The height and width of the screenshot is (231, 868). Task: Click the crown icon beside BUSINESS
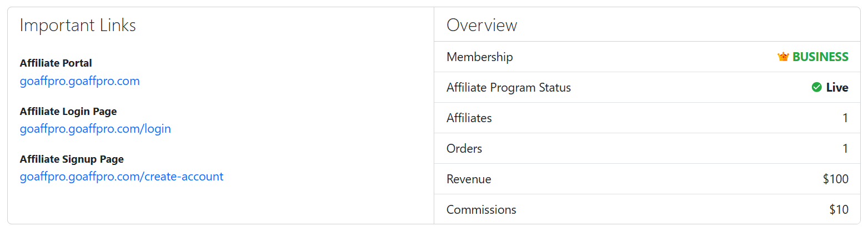(783, 57)
